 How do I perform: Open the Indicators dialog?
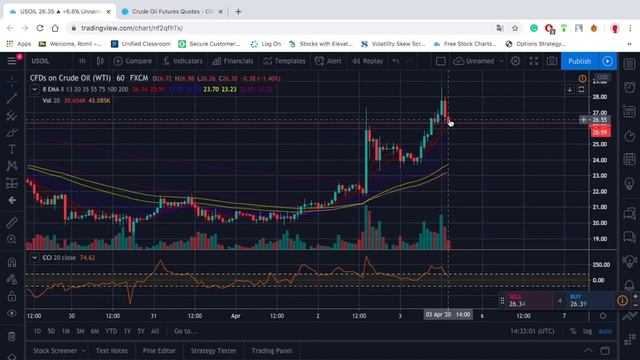tap(182, 61)
